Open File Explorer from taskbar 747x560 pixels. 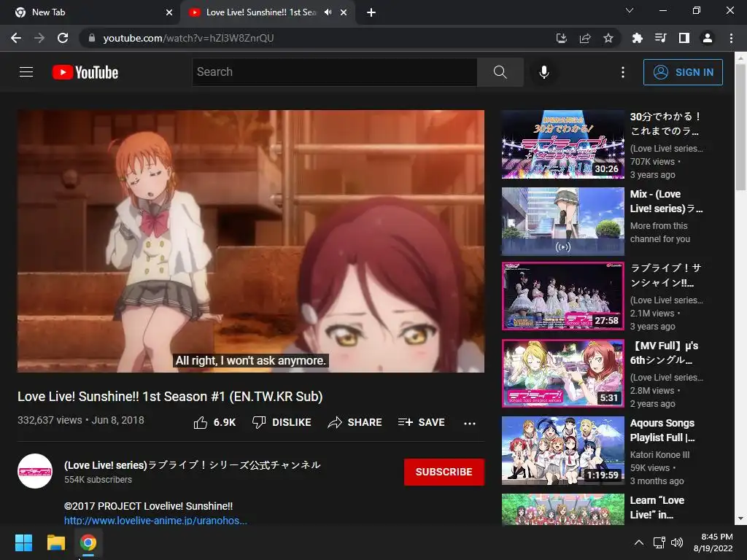pyautogui.click(x=55, y=542)
